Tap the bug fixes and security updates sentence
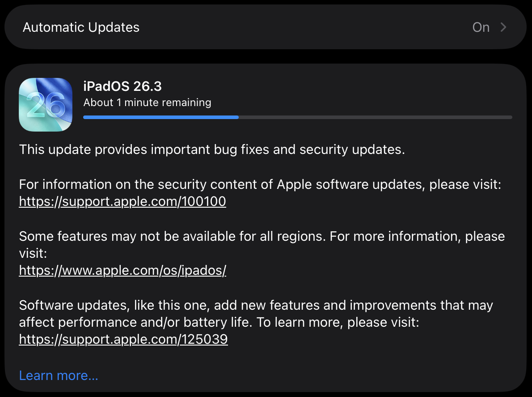This screenshot has width=532, height=397. click(x=212, y=149)
